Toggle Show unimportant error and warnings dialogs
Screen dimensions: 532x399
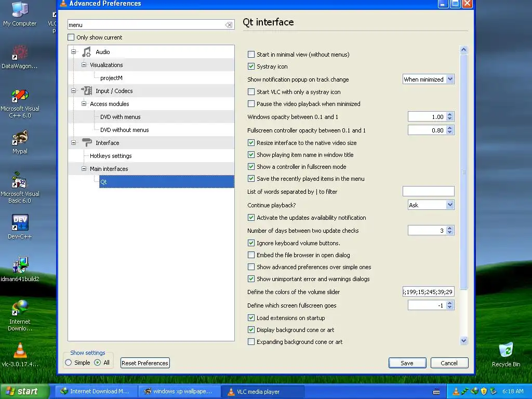point(251,279)
